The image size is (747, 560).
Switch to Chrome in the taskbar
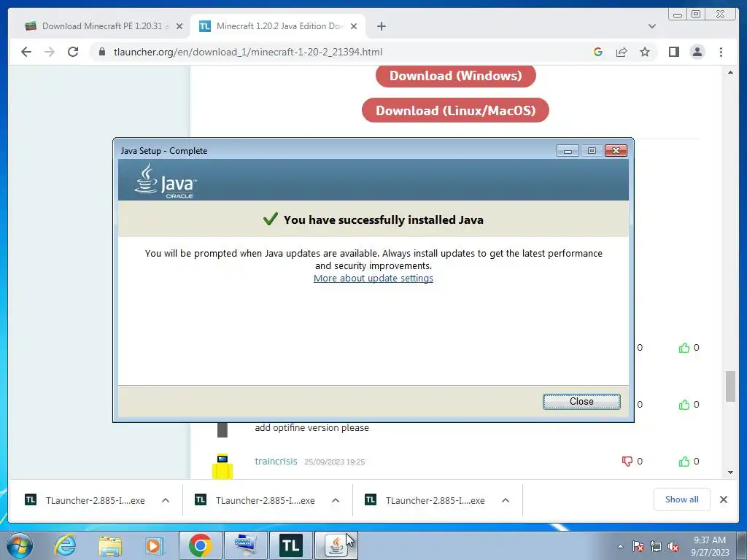201,545
